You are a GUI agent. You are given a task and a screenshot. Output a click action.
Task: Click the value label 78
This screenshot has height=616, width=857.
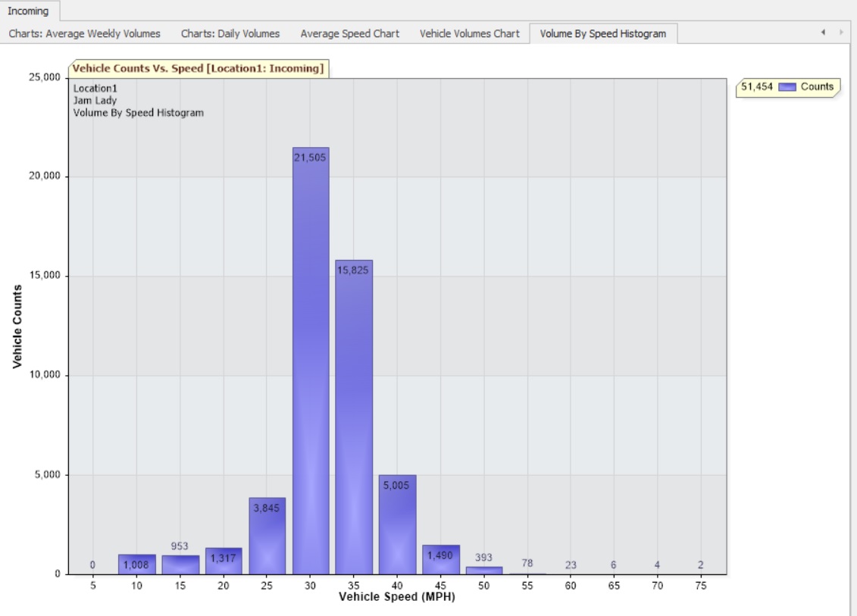click(x=527, y=563)
